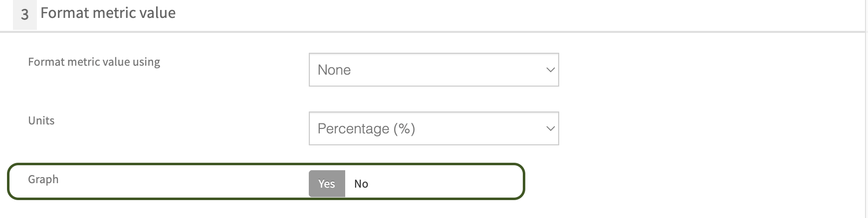Image resolution: width=868 pixels, height=218 pixels.
Task: Click the left edge of the Percentage combo box
Action: pos(311,128)
